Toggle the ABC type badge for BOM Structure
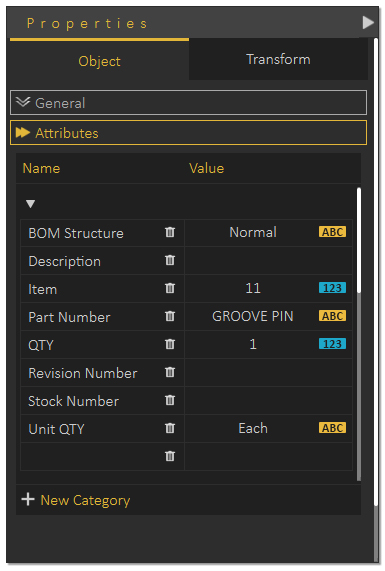The height and width of the screenshot is (571, 385). 332,232
